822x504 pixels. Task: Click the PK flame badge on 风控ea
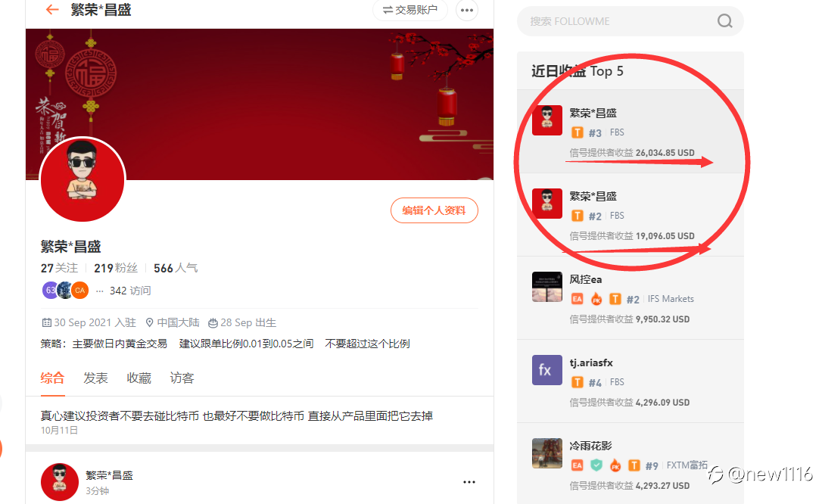point(596,299)
